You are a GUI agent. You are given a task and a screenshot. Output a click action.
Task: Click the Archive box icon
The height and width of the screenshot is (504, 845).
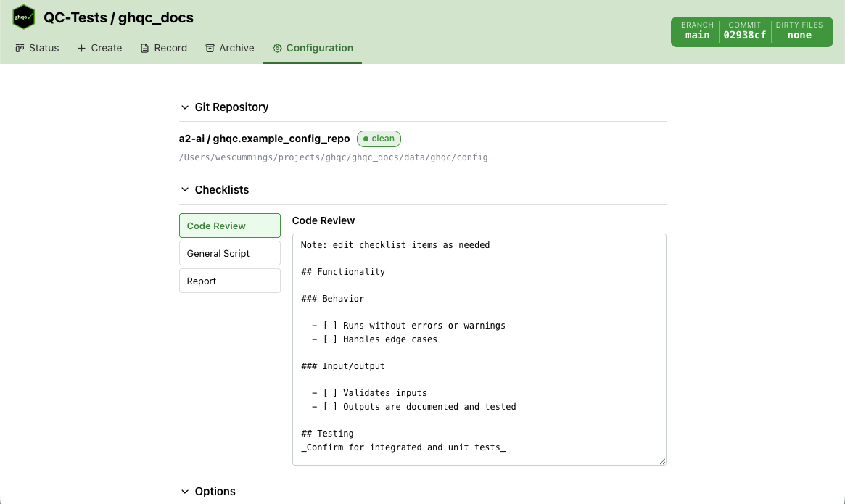[210, 48]
